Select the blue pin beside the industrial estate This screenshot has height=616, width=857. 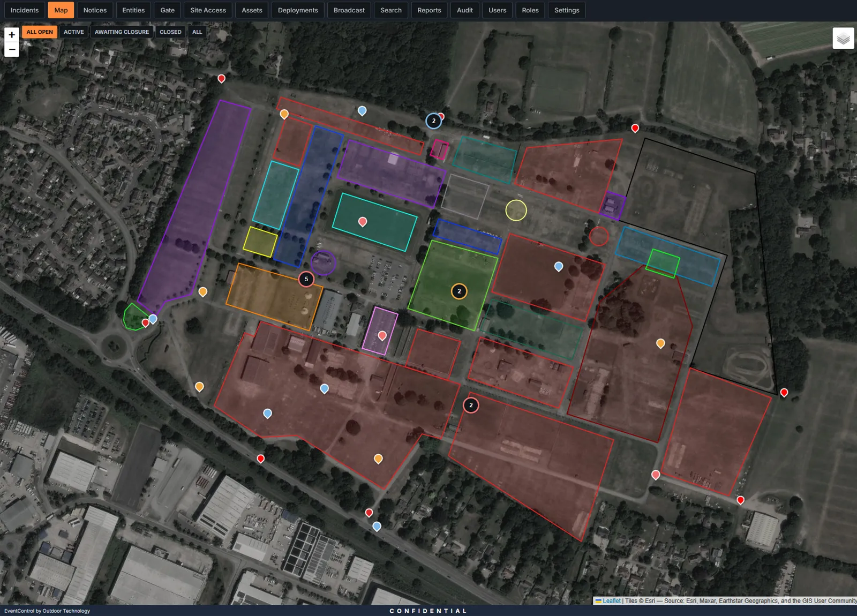(377, 527)
